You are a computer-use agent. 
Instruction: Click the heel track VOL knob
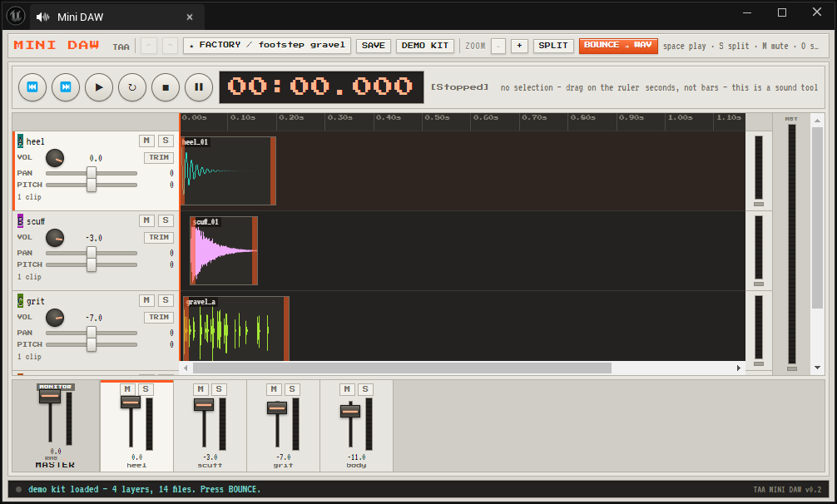pyautogui.click(x=54, y=158)
